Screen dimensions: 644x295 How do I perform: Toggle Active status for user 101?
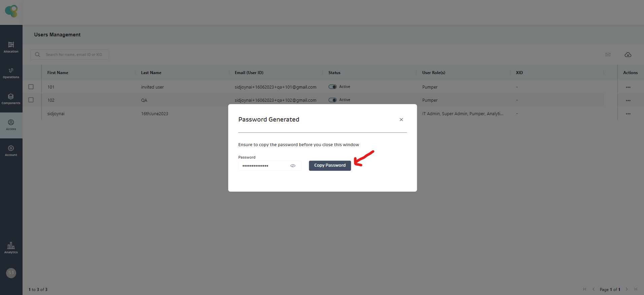coord(333,87)
